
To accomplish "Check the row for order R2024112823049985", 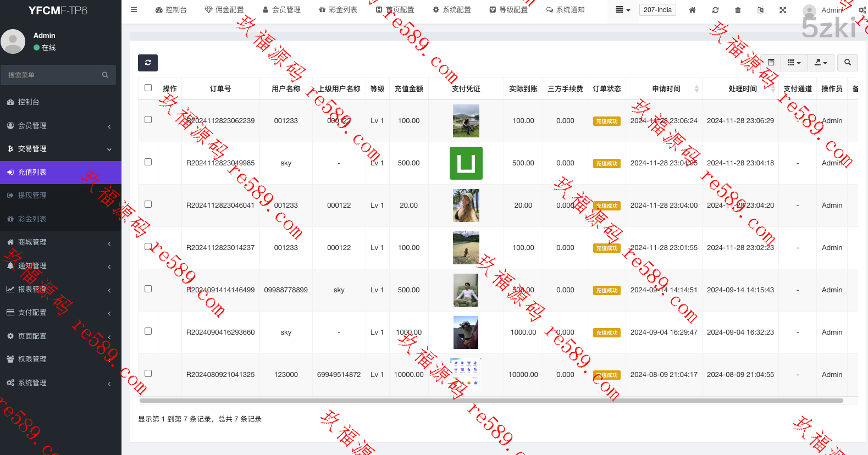I will pyautogui.click(x=148, y=162).
